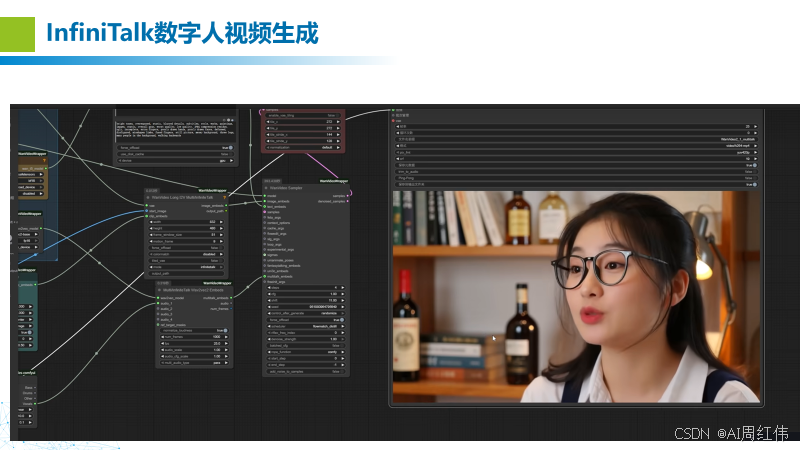
Task: Decrease the height value on Long I2V node
Action: tap(151, 229)
